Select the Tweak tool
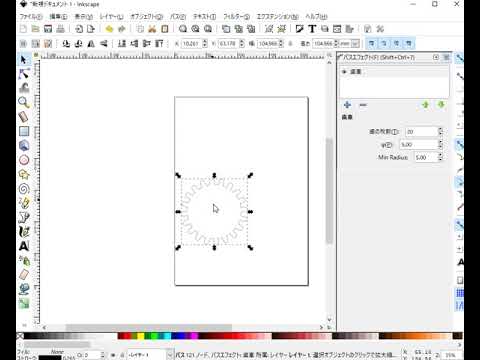This screenshot has height=360, width=480. pos(24,88)
